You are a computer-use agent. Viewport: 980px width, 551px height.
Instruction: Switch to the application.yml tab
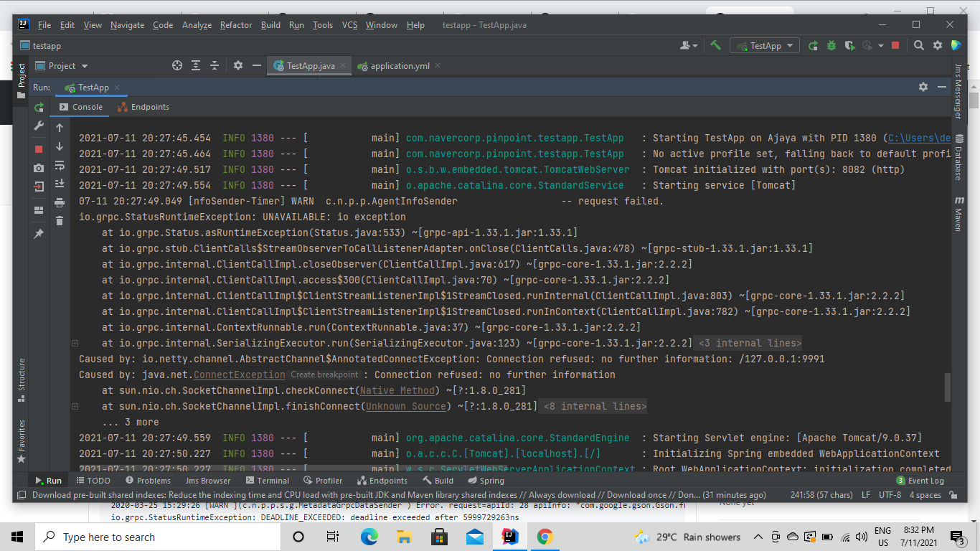pyautogui.click(x=400, y=65)
